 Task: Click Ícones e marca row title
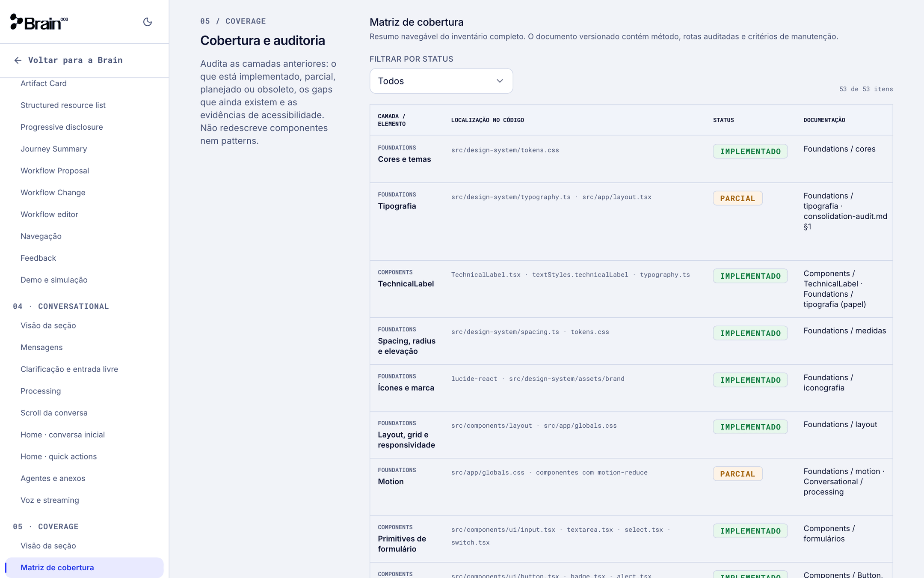tap(406, 388)
